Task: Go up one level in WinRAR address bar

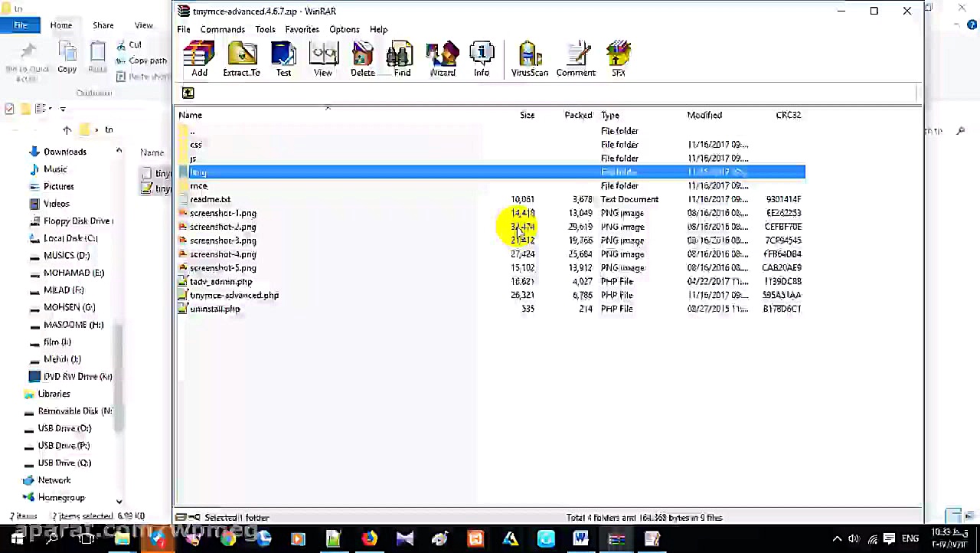Action: point(188,93)
